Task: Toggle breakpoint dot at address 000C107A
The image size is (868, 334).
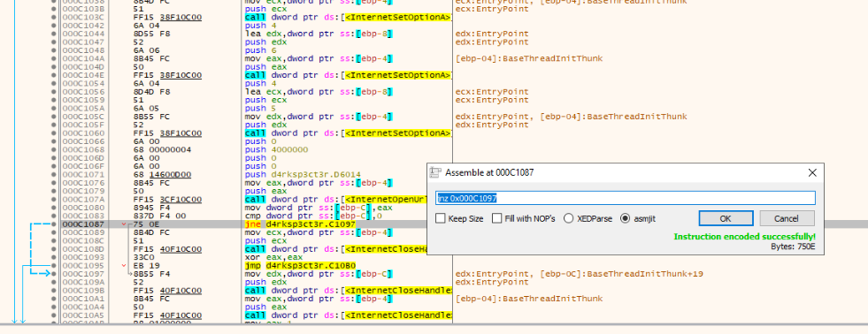Action: coord(54,199)
